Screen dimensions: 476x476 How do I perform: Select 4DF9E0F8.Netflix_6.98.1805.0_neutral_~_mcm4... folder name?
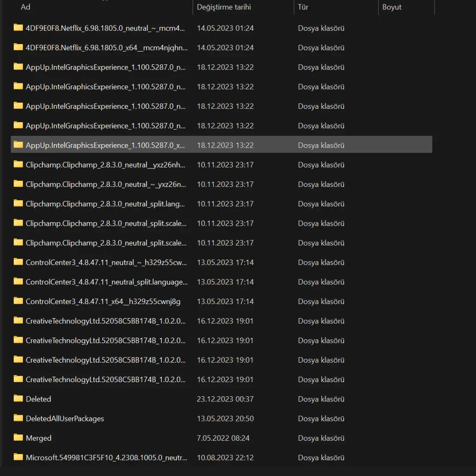click(105, 28)
